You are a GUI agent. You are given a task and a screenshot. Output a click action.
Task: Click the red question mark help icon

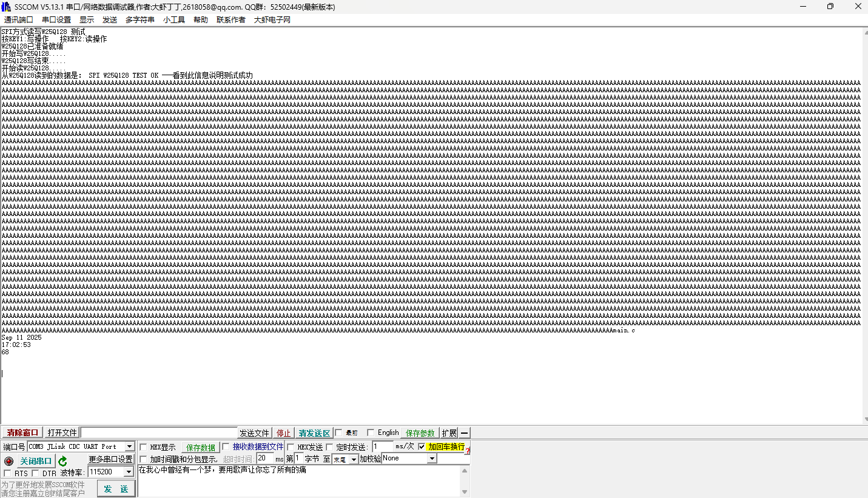468,451
